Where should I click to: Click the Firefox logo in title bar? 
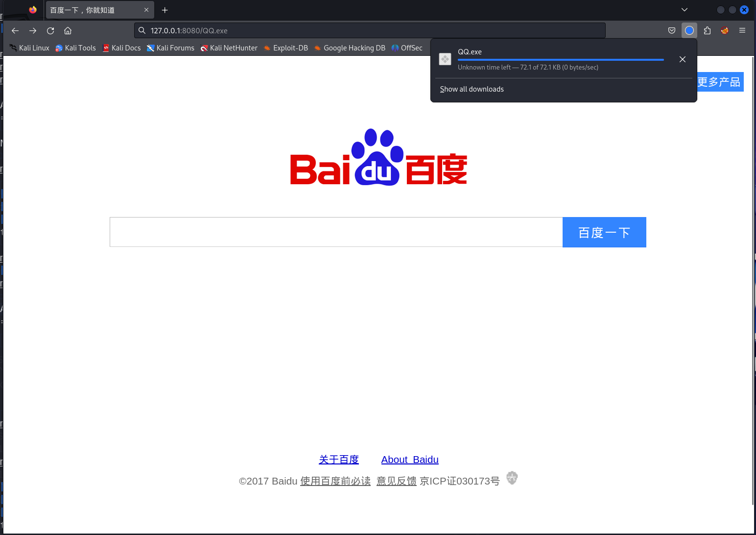(33, 10)
